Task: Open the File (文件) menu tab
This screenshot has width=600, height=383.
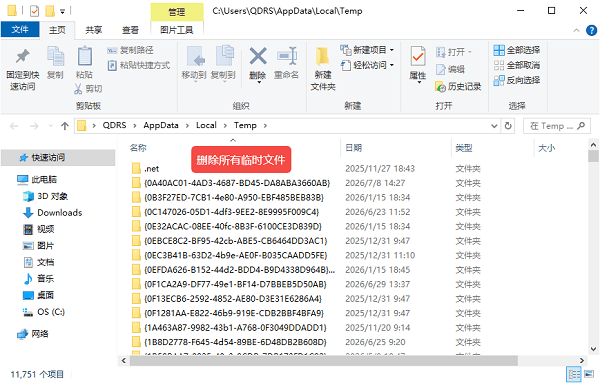Action: click(x=20, y=30)
